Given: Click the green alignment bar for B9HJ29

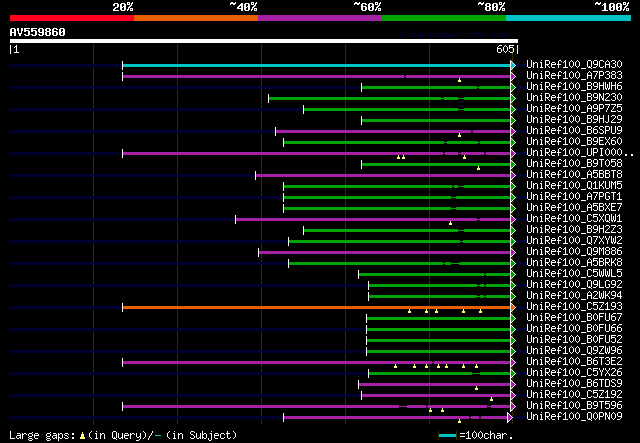Looking at the screenshot, I should 436,120.
